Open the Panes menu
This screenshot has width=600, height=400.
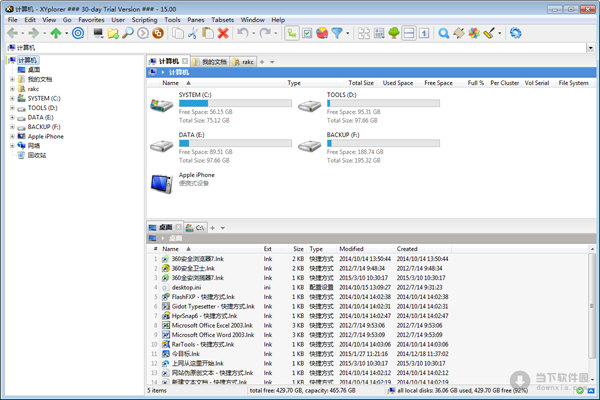[x=196, y=20]
